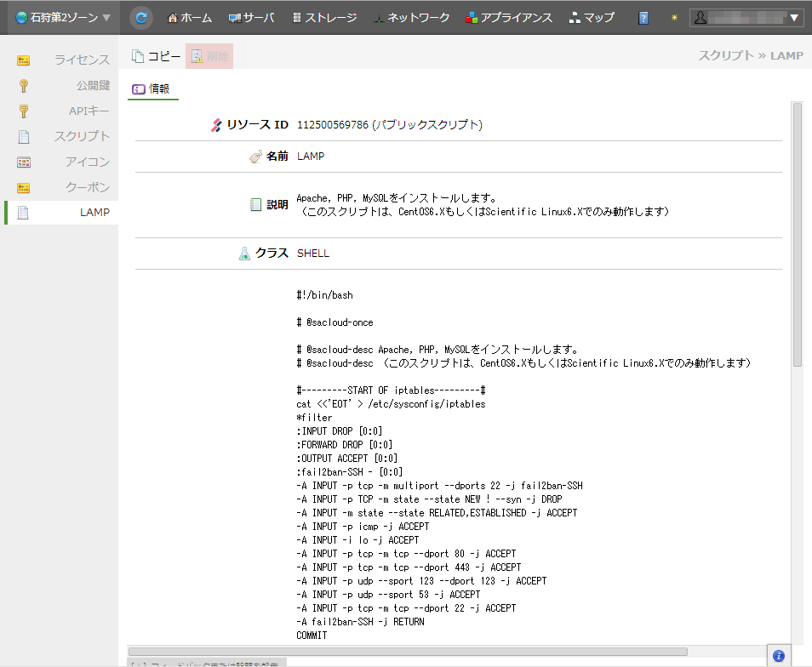The image size is (812, 667).
Task: Open the サーバ menu
Action: click(x=251, y=18)
